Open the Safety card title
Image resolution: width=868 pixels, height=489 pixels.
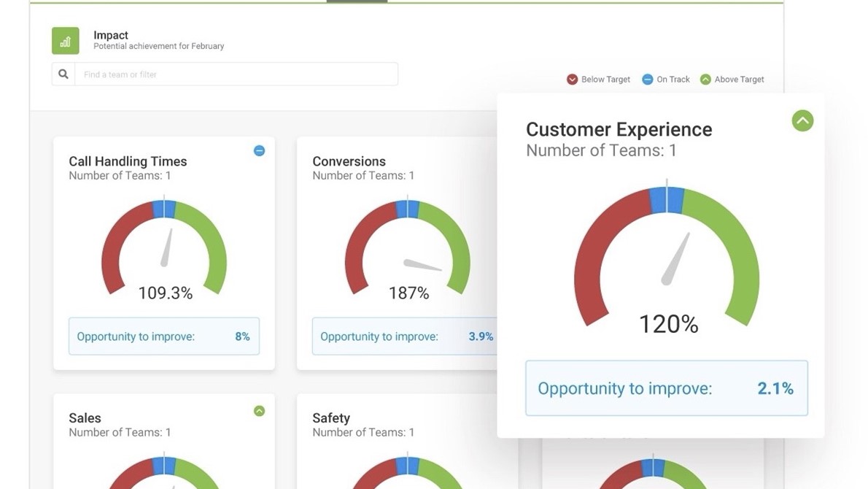click(x=331, y=418)
